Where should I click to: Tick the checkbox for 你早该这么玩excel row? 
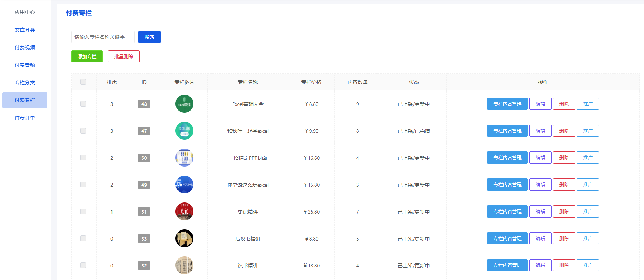pyautogui.click(x=83, y=185)
